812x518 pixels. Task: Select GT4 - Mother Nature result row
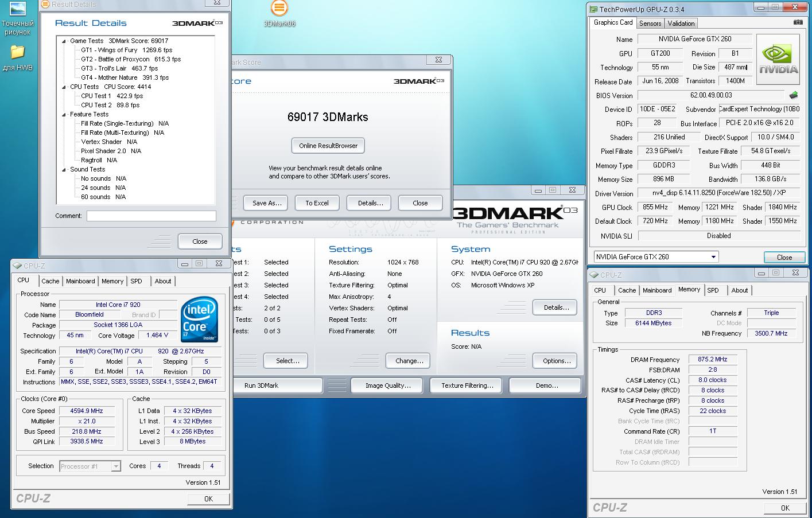pyautogui.click(x=125, y=77)
